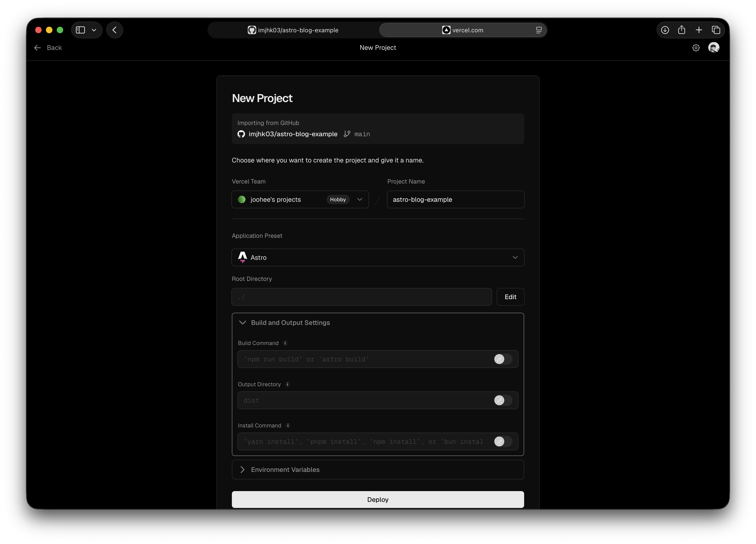Open a new tab with plus icon

pyautogui.click(x=699, y=30)
